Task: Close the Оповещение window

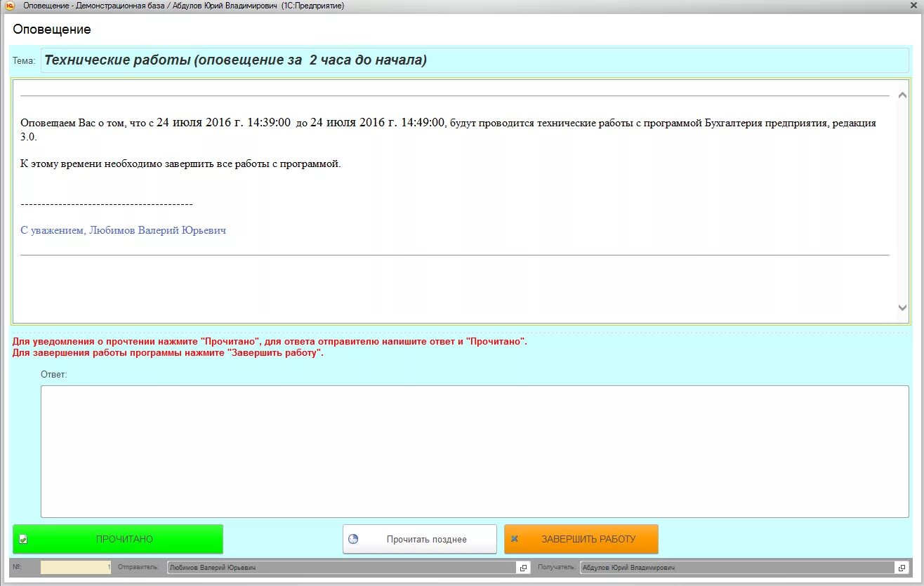Action: pos(914,6)
